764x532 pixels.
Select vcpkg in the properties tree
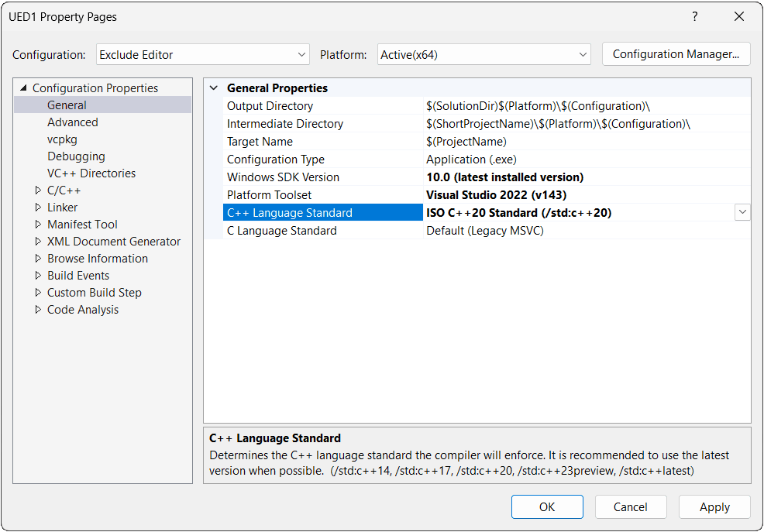pos(62,139)
